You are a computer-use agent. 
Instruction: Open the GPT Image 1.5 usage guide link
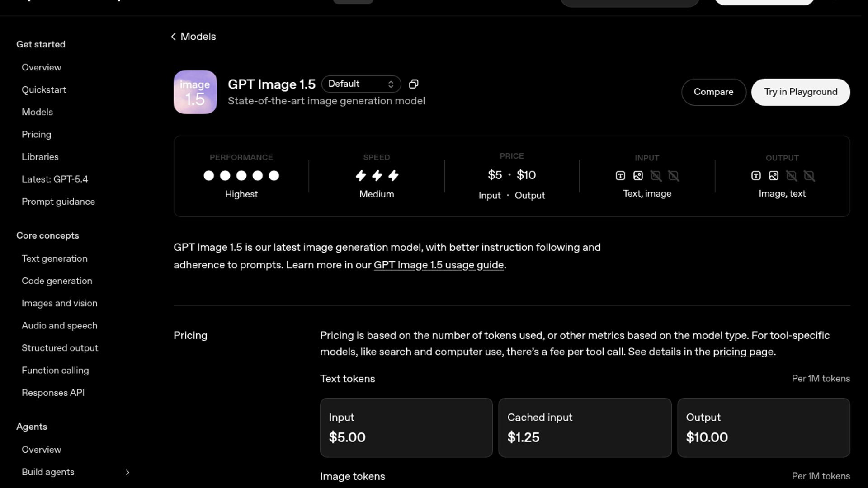click(438, 265)
